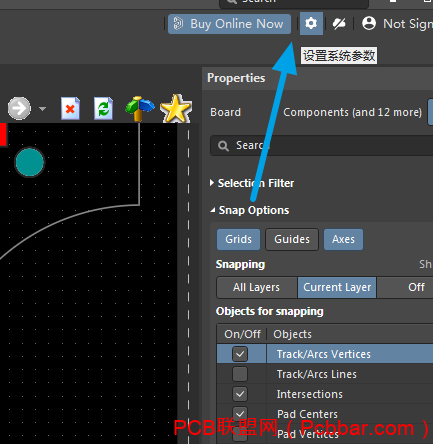Viewport: 433px width, 444px height.
Task: Uncheck Pad Centers checkbox
Action: click(x=240, y=414)
